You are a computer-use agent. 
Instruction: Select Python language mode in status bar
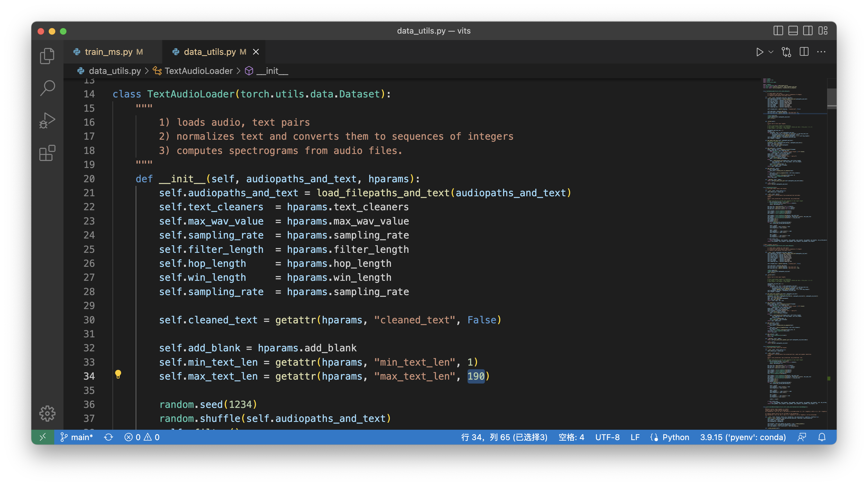click(x=676, y=437)
